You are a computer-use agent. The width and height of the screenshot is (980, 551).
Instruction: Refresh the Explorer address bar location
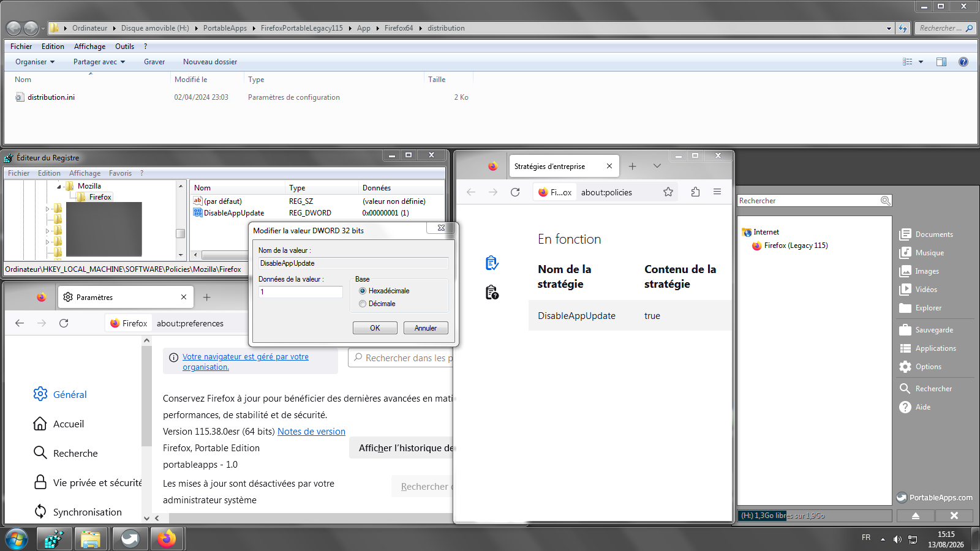(x=903, y=28)
